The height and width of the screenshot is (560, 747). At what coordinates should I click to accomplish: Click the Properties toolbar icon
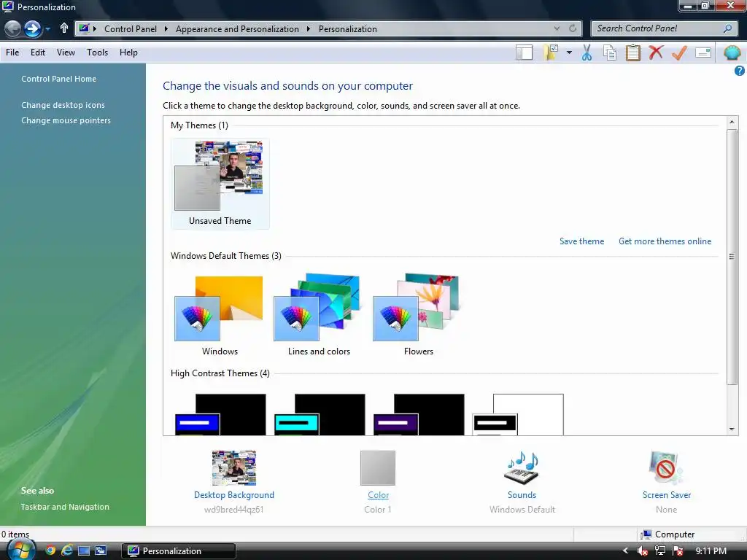point(703,52)
